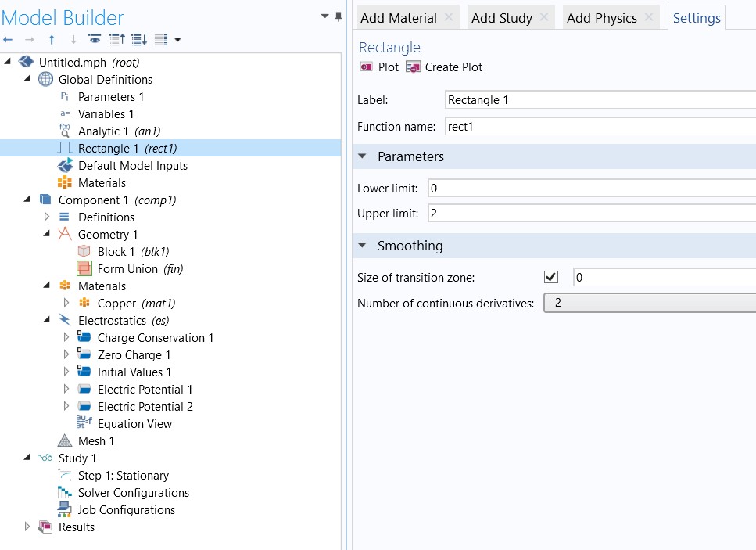Select Step 1: Stationary in tree

click(123, 476)
